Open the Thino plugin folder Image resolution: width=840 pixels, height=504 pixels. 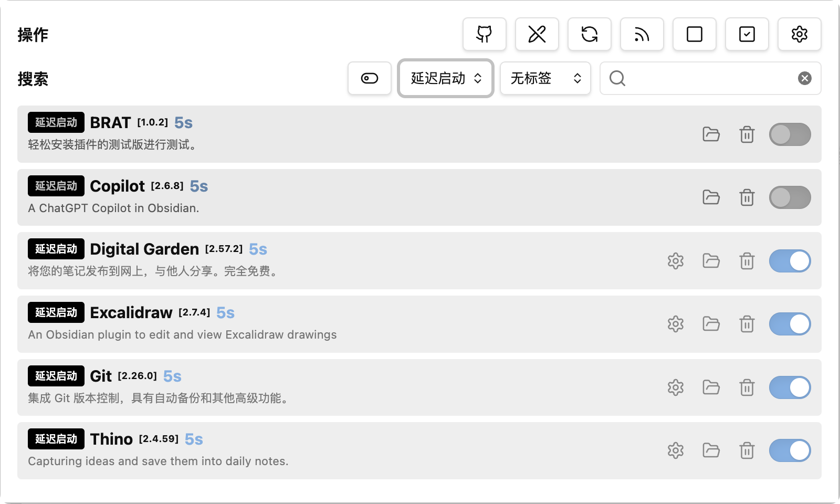[x=711, y=450]
